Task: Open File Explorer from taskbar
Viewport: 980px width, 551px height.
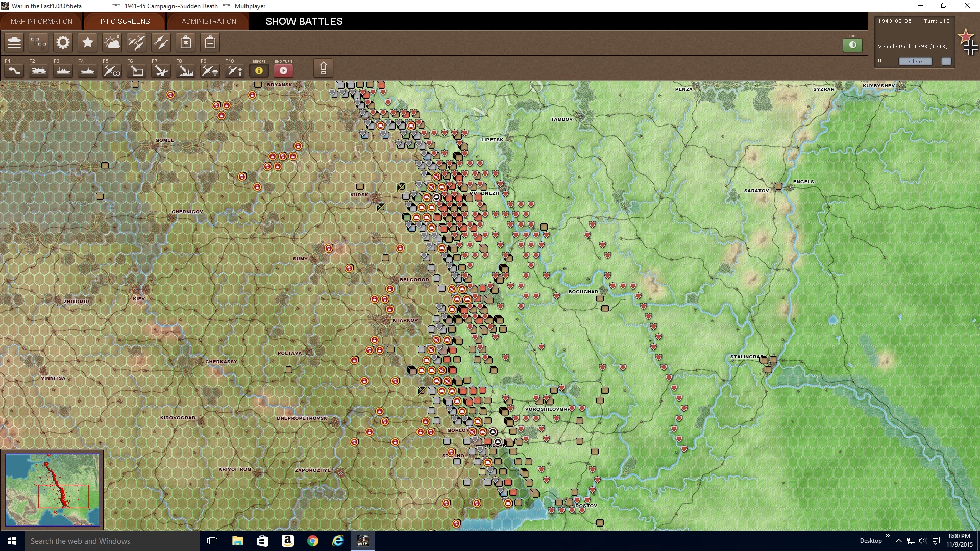Action: coord(237,541)
